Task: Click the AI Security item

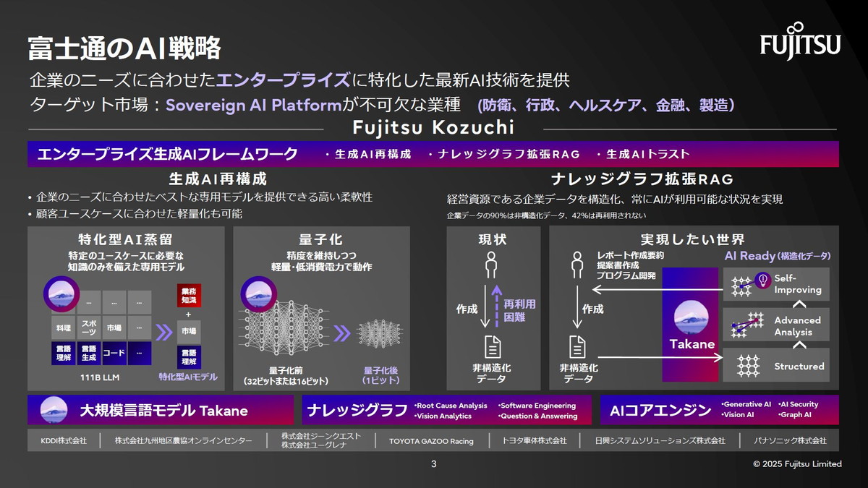Action: pyautogui.click(x=799, y=404)
